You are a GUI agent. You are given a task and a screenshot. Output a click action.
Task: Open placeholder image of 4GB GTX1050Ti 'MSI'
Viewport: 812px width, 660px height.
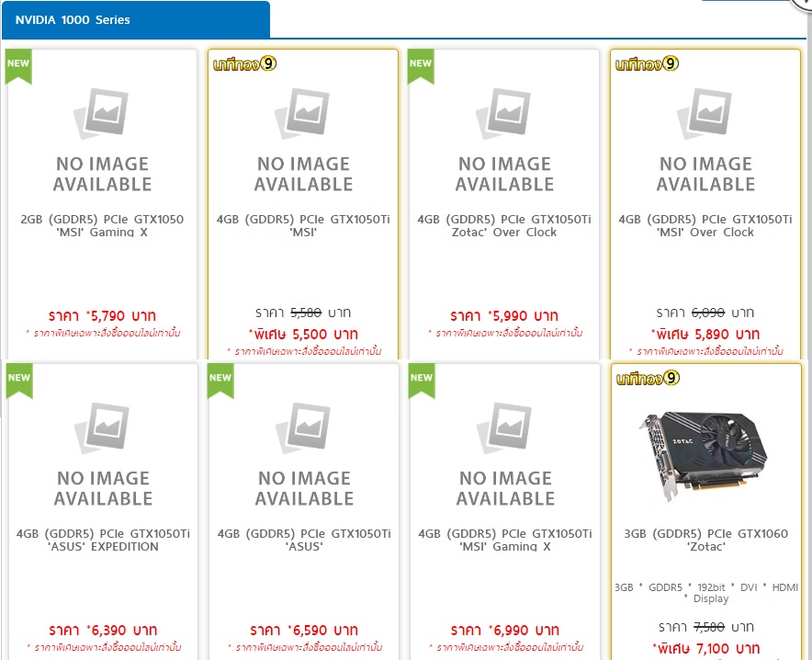[303, 140]
